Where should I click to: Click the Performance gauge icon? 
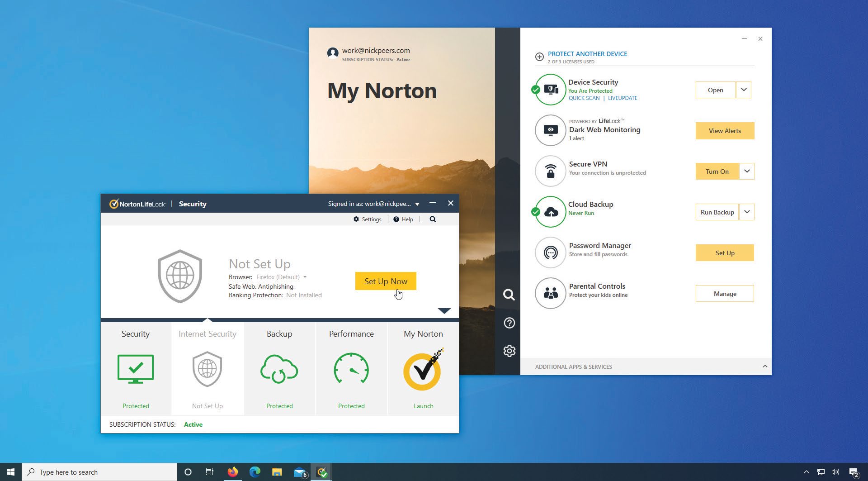[351, 369]
